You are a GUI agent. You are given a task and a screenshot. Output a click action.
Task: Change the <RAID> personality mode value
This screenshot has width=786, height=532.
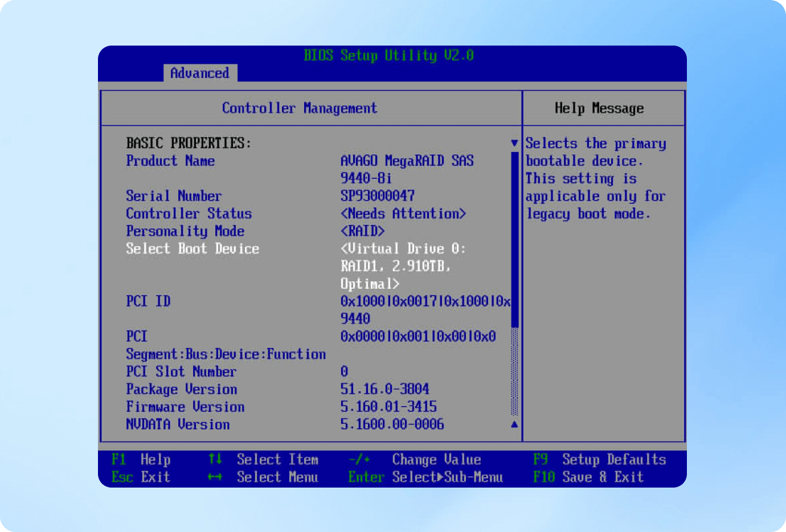[362, 231]
